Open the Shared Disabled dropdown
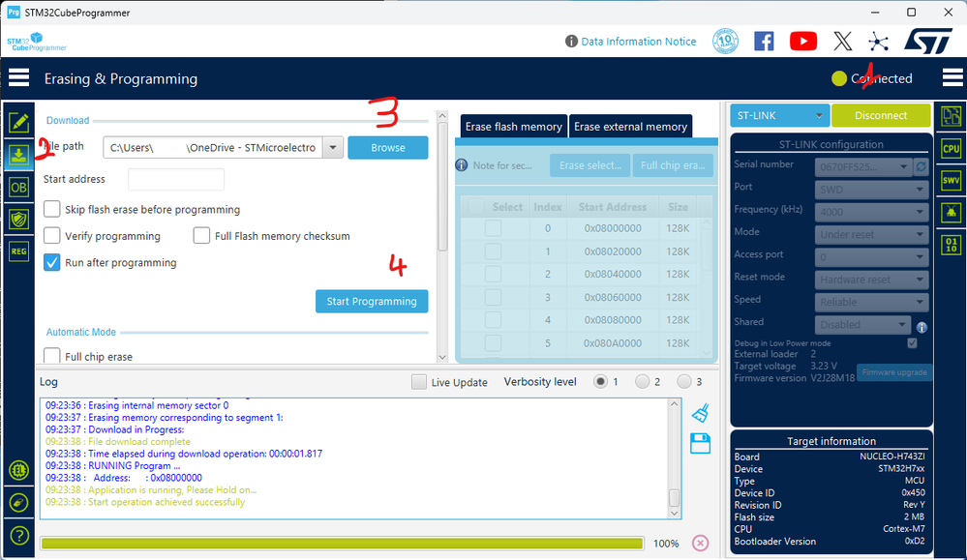 tap(862, 324)
